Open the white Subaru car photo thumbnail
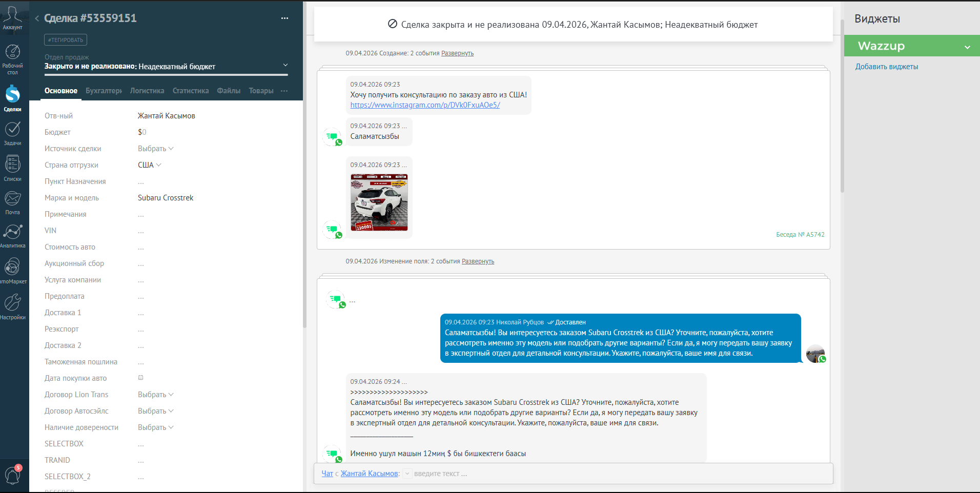980x493 pixels. pos(379,202)
